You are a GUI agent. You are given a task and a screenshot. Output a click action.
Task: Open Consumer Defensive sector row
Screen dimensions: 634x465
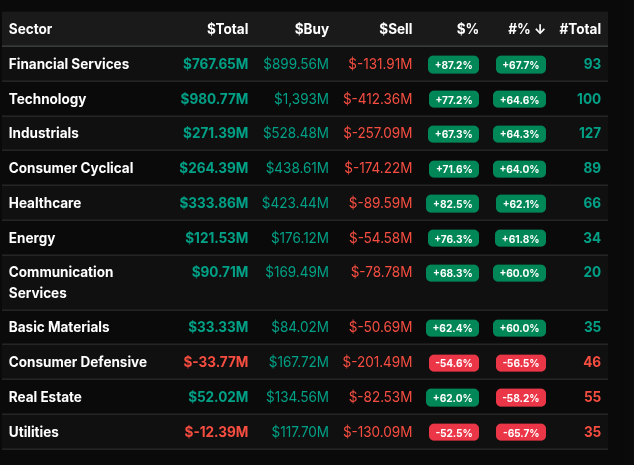point(78,362)
